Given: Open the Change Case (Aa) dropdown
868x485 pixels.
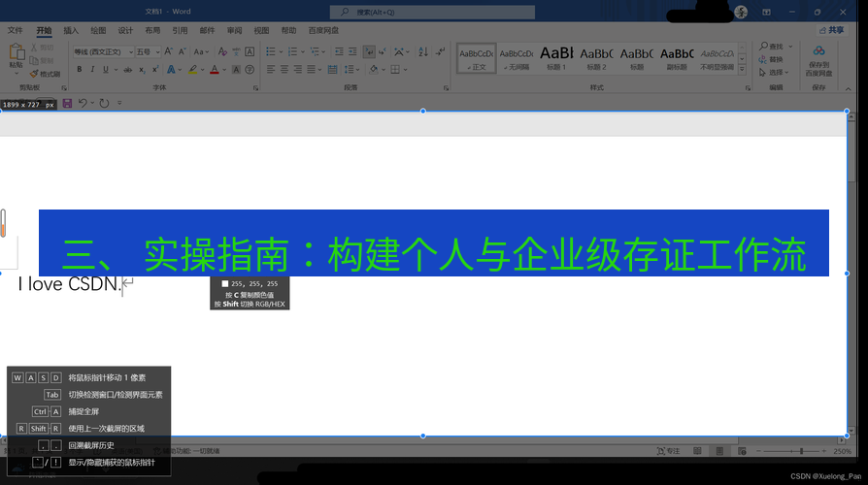Looking at the screenshot, I should point(201,51).
